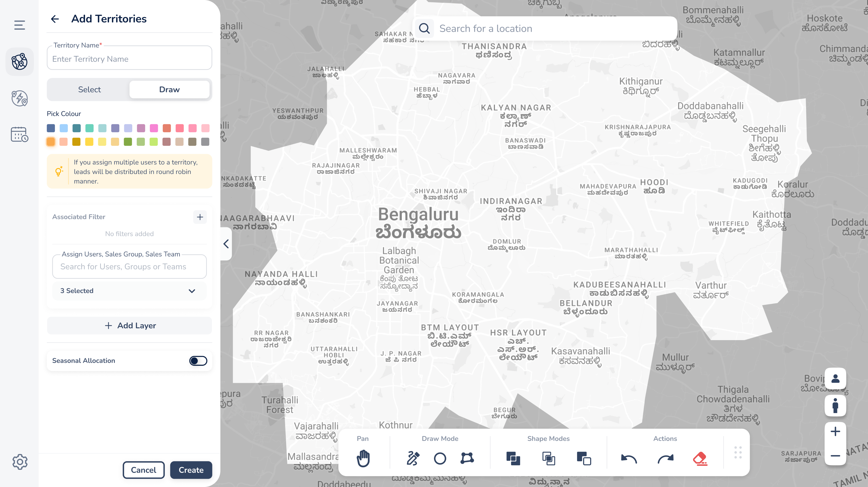Open the hamburger menu icon
The width and height of the screenshot is (868, 487).
click(19, 25)
